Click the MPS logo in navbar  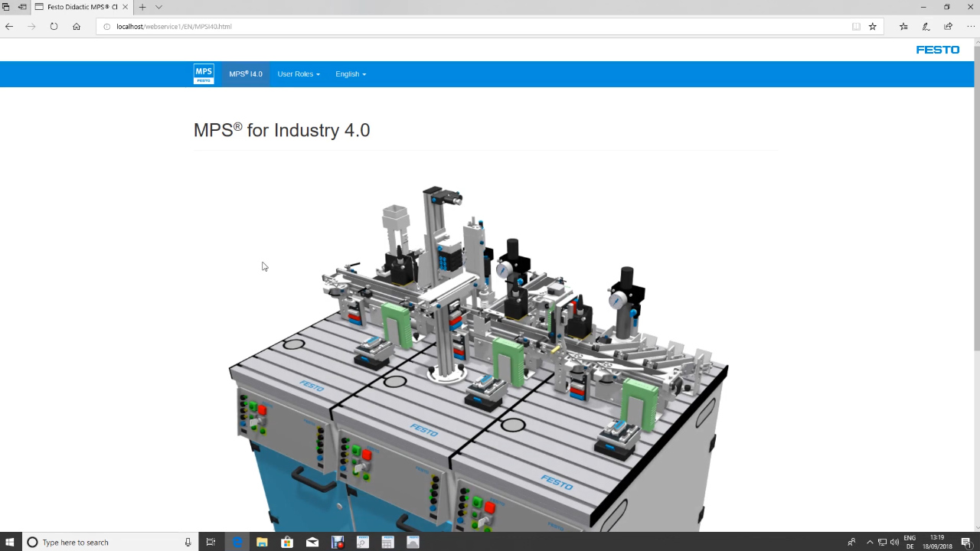204,74
